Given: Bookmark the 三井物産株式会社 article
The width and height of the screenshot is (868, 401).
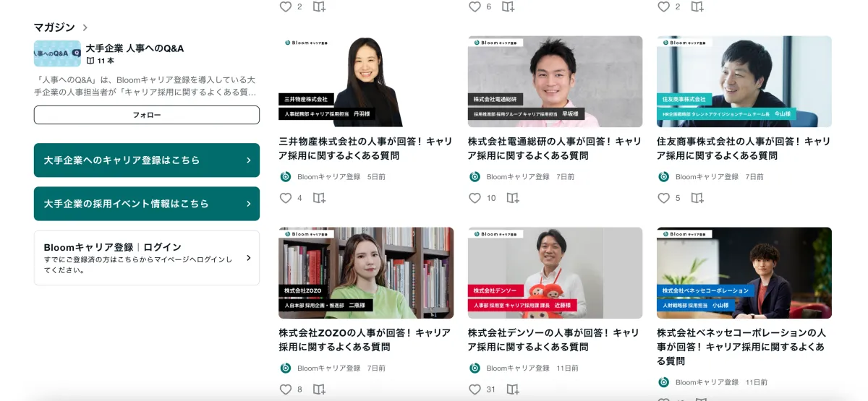Looking at the screenshot, I should tap(319, 198).
